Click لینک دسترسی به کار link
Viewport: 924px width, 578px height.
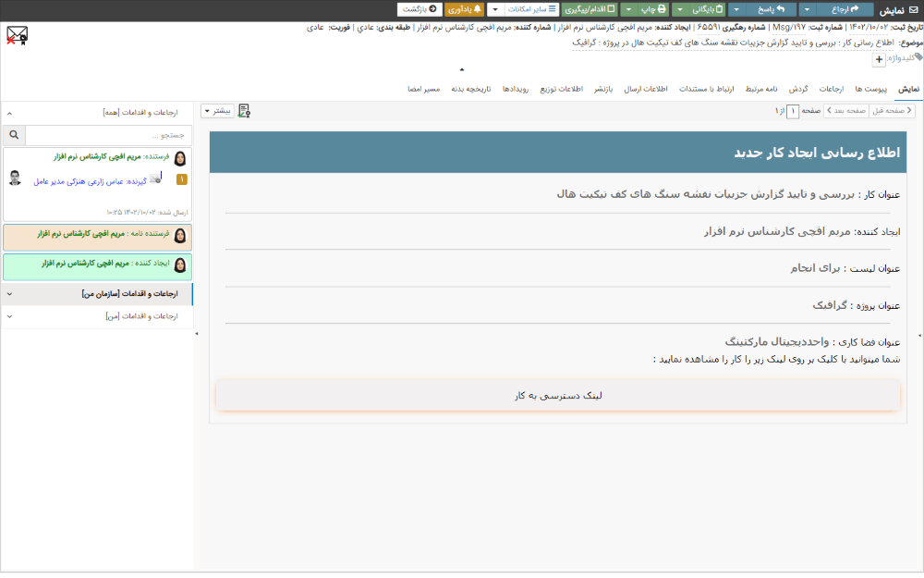(557, 395)
